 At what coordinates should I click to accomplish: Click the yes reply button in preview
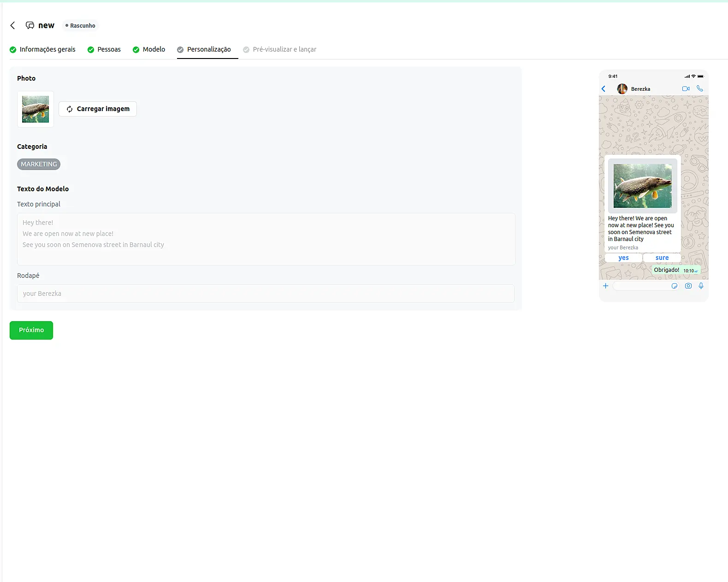point(623,258)
